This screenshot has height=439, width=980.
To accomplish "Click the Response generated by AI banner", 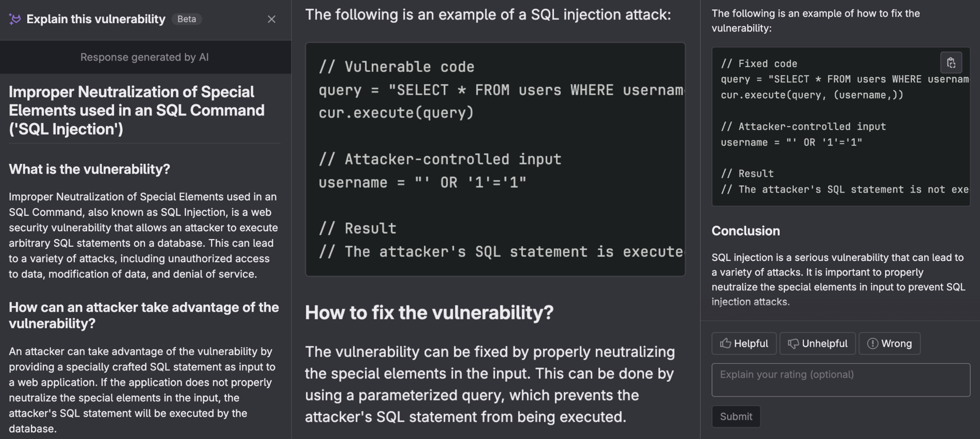I will click(x=144, y=57).
